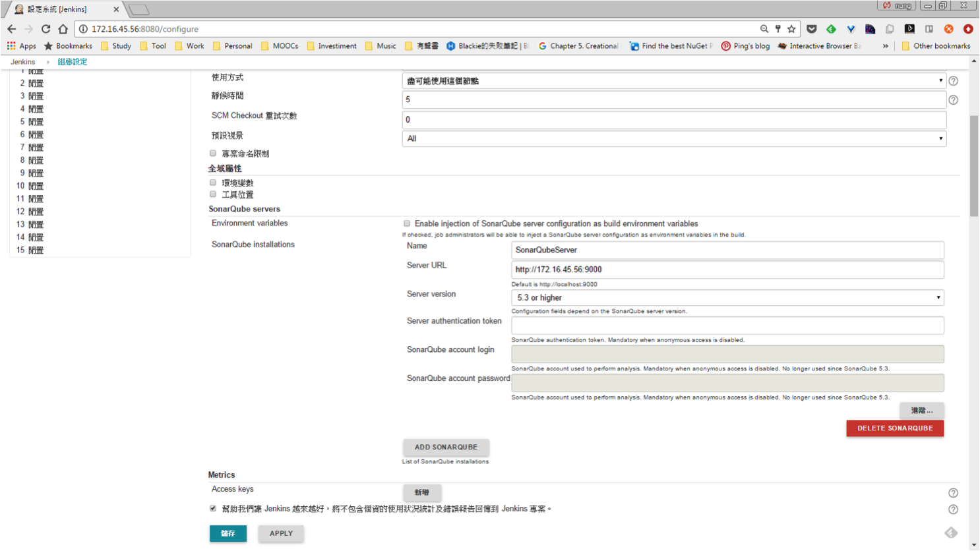
Task: Click the zoom magnifier icon in address bar
Action: [x=764, y=29]
